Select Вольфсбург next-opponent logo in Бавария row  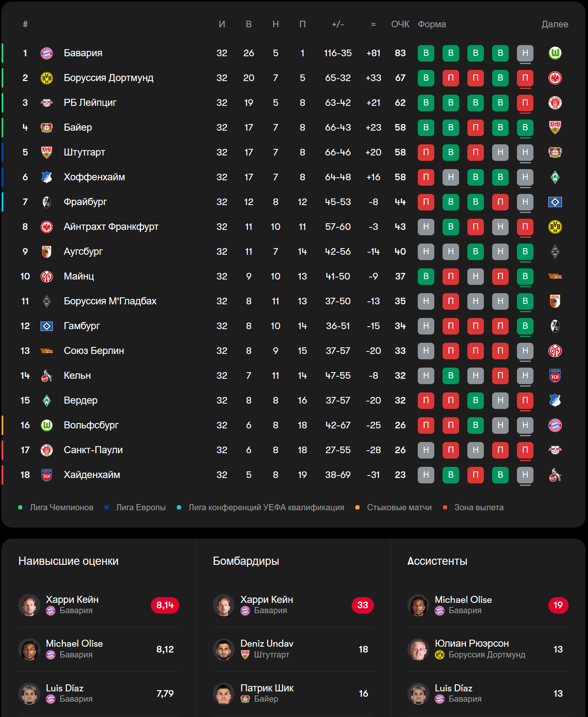(x=555, y=53)
